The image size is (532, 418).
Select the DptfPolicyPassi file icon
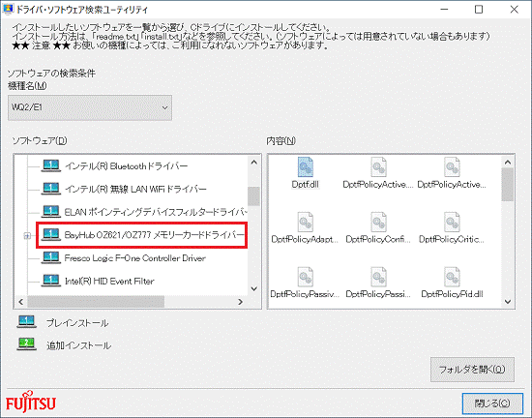click(x=378, y=277)
